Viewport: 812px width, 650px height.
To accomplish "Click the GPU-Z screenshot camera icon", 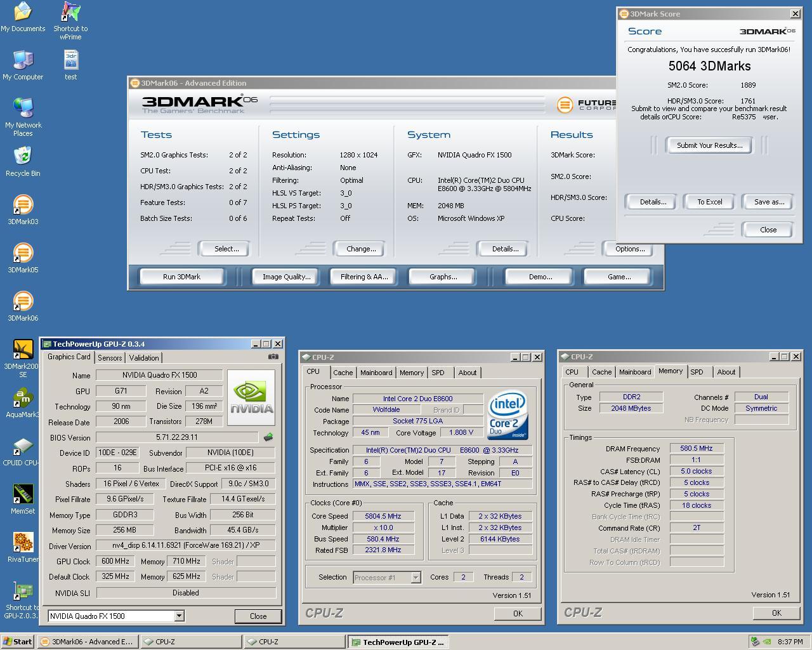I will pyautogui.click(x=273, y=357).
